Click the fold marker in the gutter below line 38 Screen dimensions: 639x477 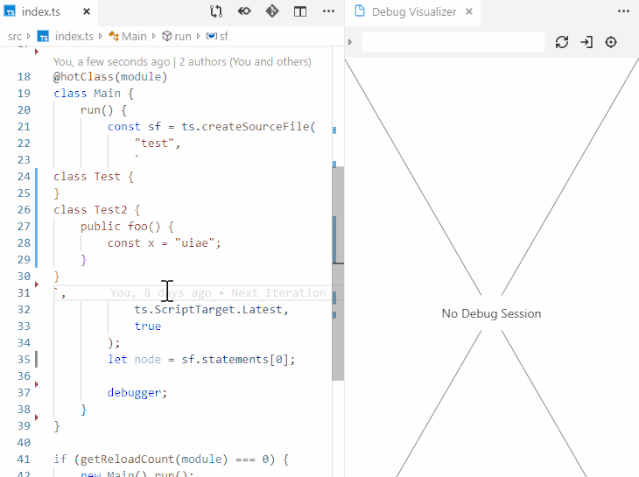point(37,417)
